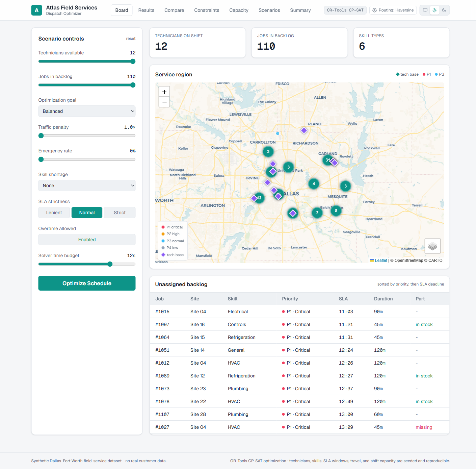Click the gear icon in Routing: Haversine
Screen dimensions: 476x469
click(374, 10)
